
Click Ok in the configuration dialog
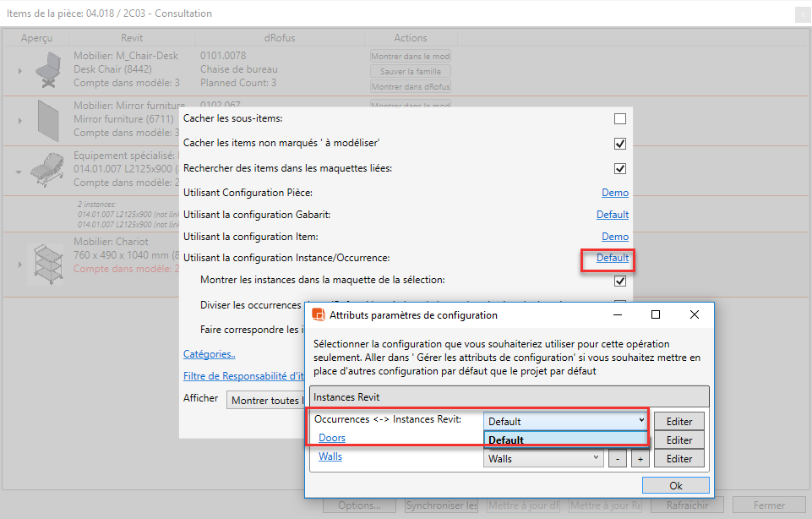pos(675,485)
